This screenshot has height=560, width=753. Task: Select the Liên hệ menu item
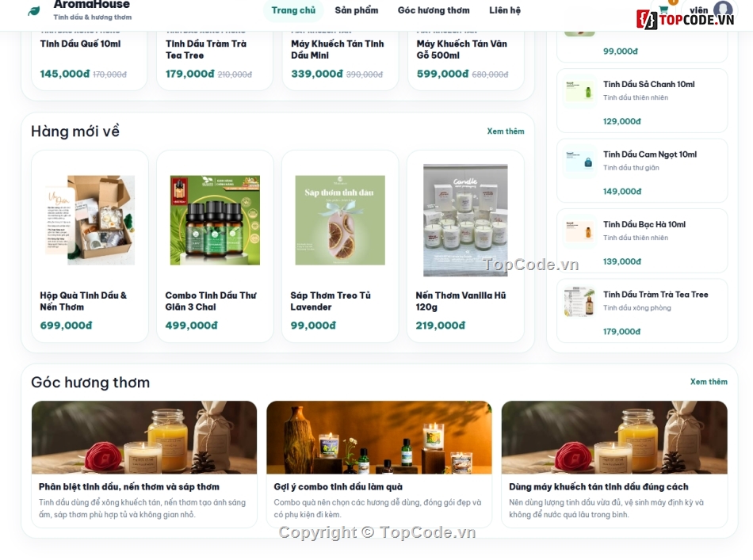pyautogui.click(x=505, y=10)
